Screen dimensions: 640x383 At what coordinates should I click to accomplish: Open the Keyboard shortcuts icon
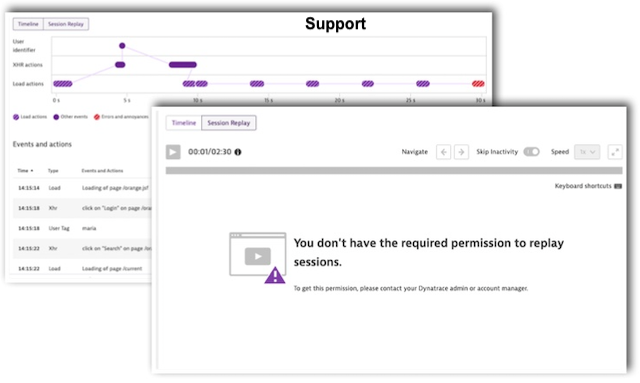coord(618,186)
